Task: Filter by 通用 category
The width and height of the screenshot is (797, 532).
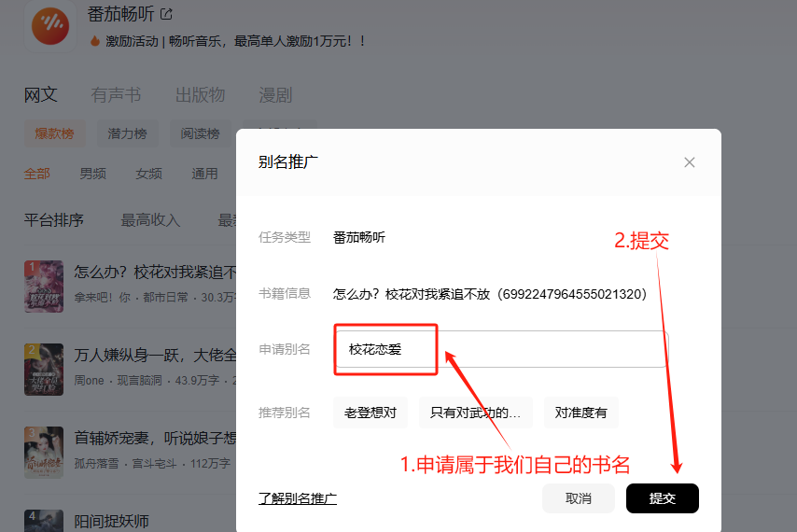Action: point(204,174)
